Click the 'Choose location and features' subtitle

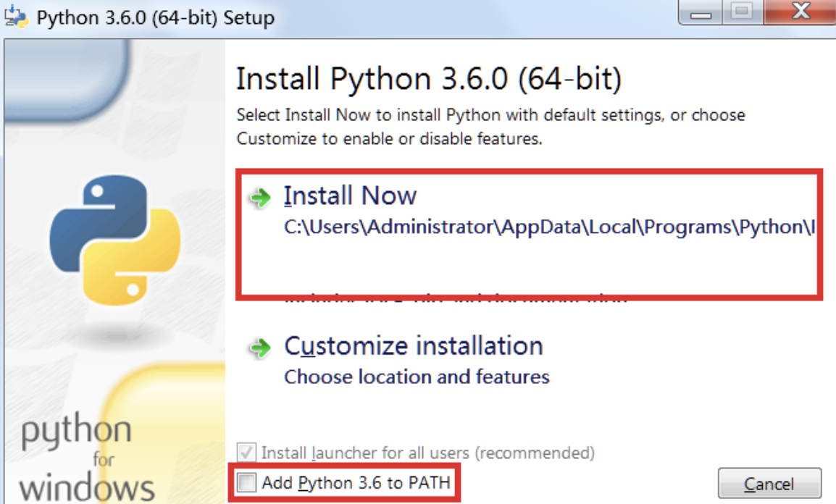417,377
